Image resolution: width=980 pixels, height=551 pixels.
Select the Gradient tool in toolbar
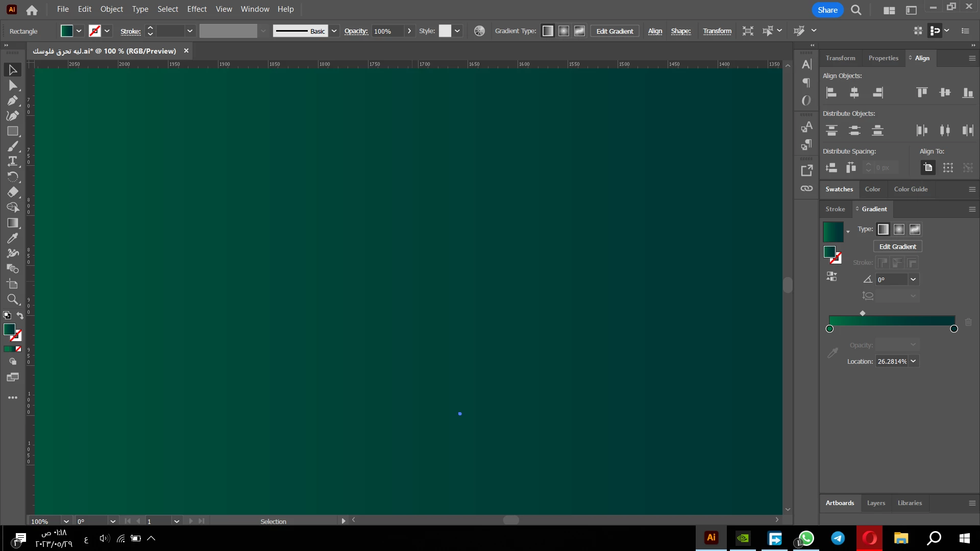[13, 223]
